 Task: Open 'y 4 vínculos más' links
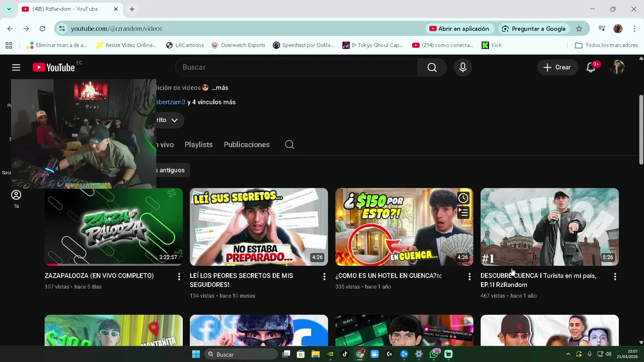pos(211,102)
